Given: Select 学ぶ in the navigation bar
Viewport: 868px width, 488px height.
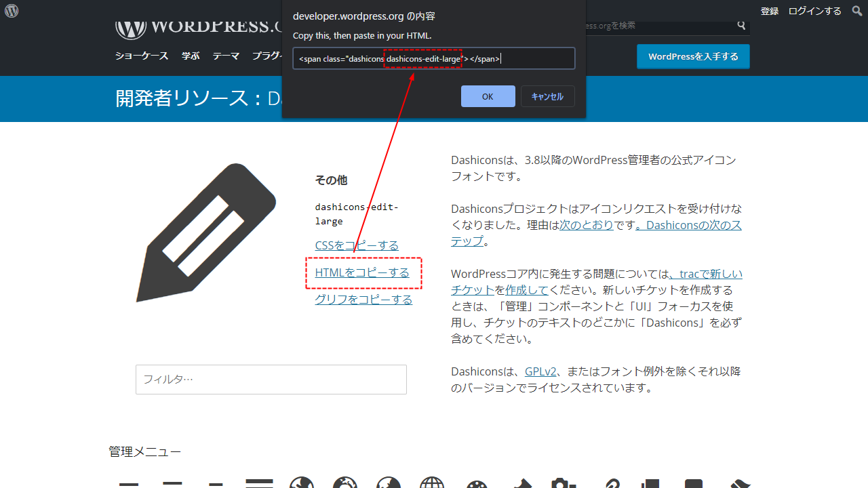Looking at the screenshot, I should coord(190,56).
